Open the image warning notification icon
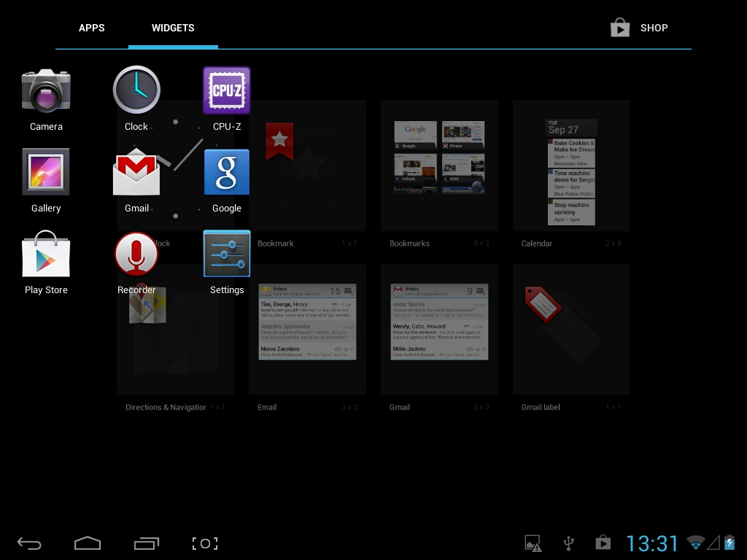Image resolution: width=747 pixels, height=560 pixels. pyautogui.click(x=533, y=543)
